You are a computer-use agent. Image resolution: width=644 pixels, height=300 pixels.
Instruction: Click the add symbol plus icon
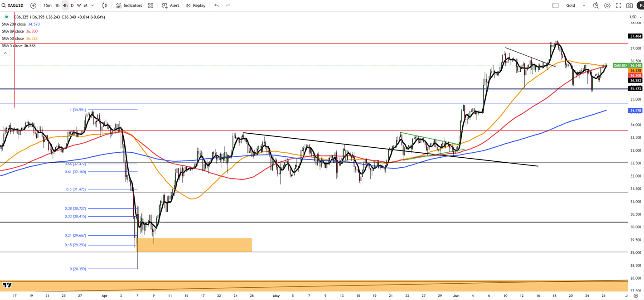(33, 5)
